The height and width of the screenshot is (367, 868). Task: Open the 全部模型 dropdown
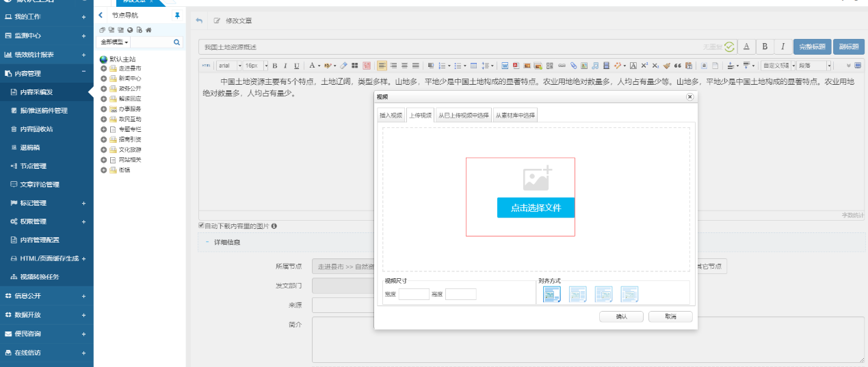[114, 42]
